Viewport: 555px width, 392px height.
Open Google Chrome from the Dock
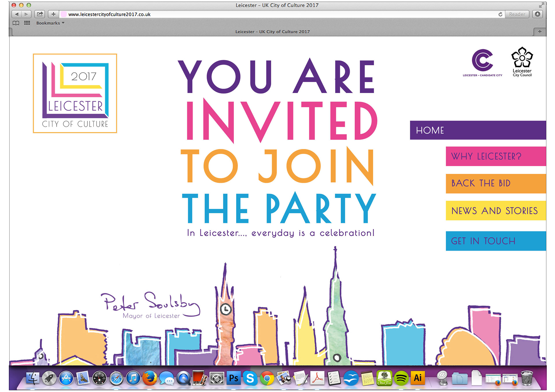click(267, 378)
